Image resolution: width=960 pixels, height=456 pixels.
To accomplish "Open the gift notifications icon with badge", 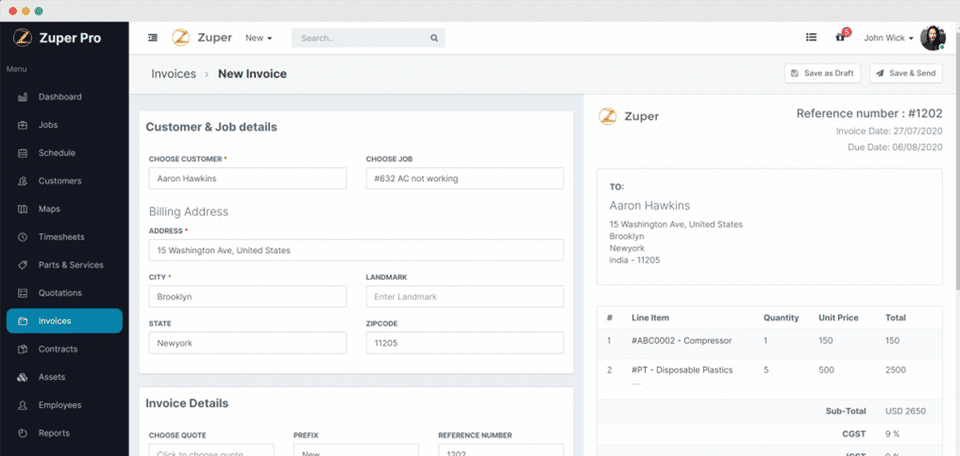I will 841,37.
